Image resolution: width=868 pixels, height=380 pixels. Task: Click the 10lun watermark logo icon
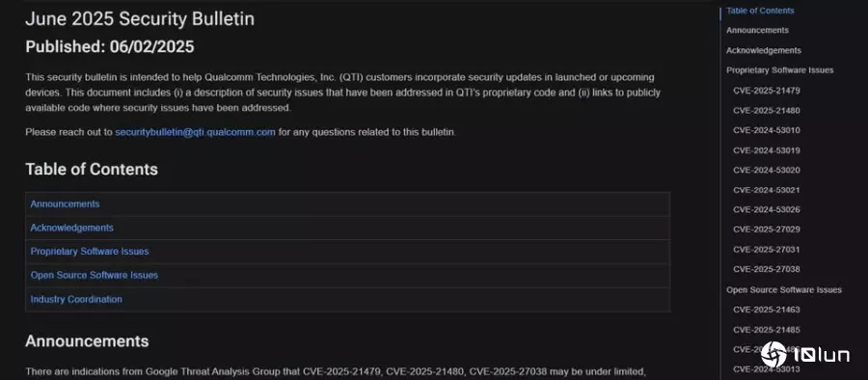click(x=773, y=354)
